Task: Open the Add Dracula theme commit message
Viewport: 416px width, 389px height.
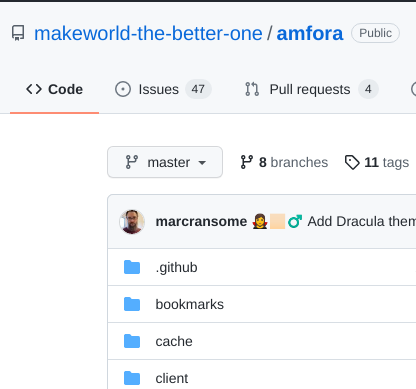Action: pyautogui.click(x=362, y=222)
